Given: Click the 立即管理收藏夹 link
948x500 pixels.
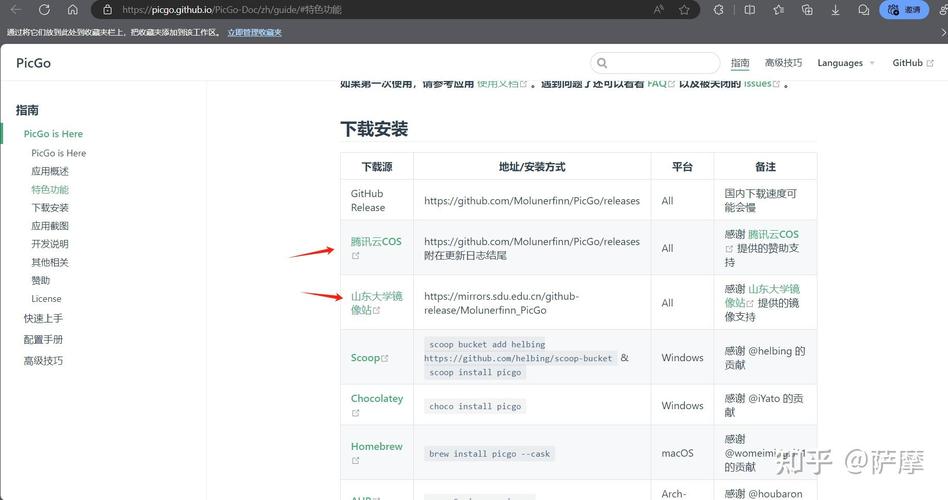Looking at the screenshot, I should pyautogui.click(x=255, y=33).
